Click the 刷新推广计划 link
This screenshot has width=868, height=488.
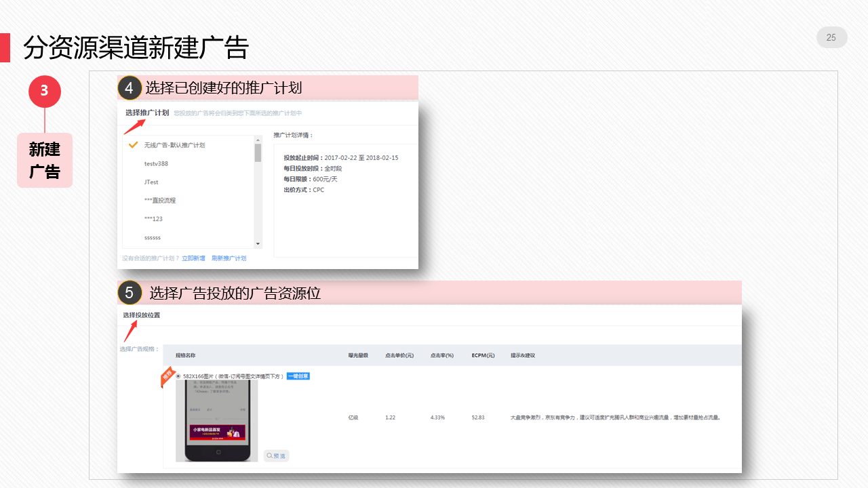229,258
